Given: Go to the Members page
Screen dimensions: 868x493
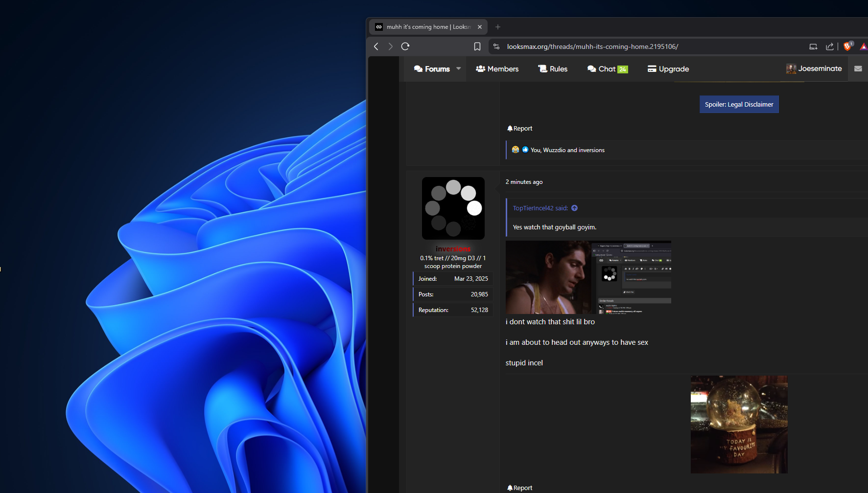Looking at the screenshot, I should point(497,69).
